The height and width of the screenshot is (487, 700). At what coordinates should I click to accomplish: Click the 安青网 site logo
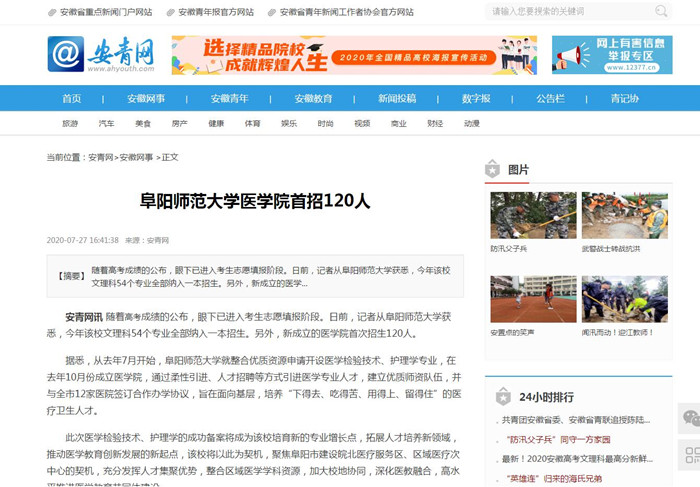point(101,54)
